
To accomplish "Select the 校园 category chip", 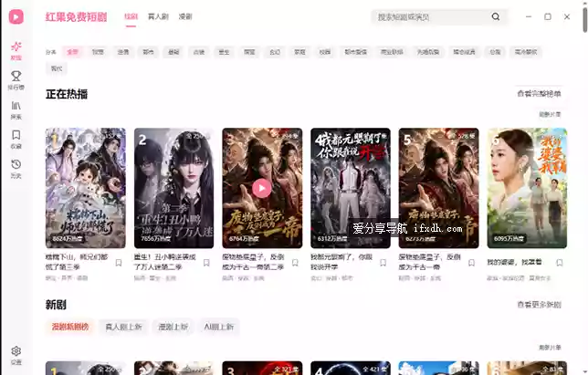I will (325, 52).
